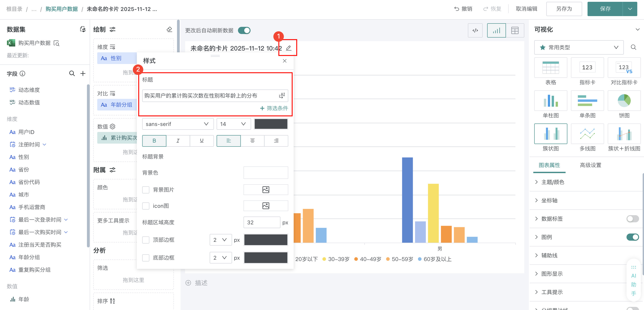Click the dataset refresh icon
Image resolution: width=644 pixels, height=310 pixels.
click(82, 30)
